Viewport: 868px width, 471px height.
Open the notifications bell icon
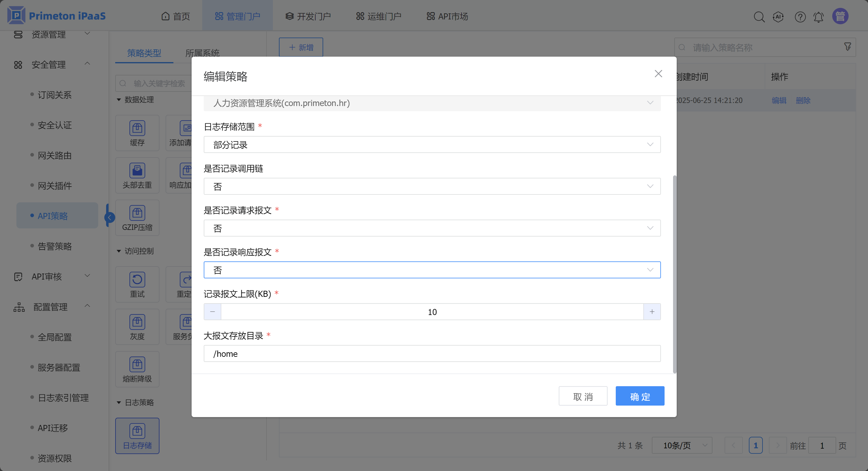pyautogui.click(x=819, y=16)
